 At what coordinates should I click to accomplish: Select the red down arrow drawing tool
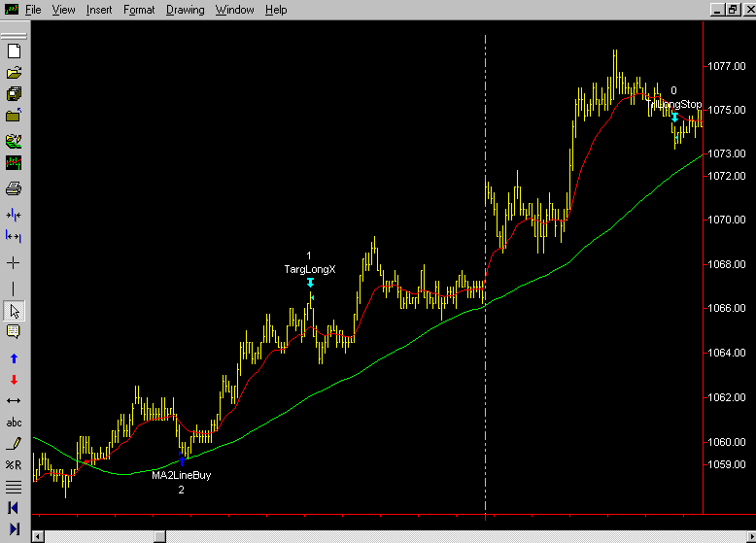[x=14, y=380]
